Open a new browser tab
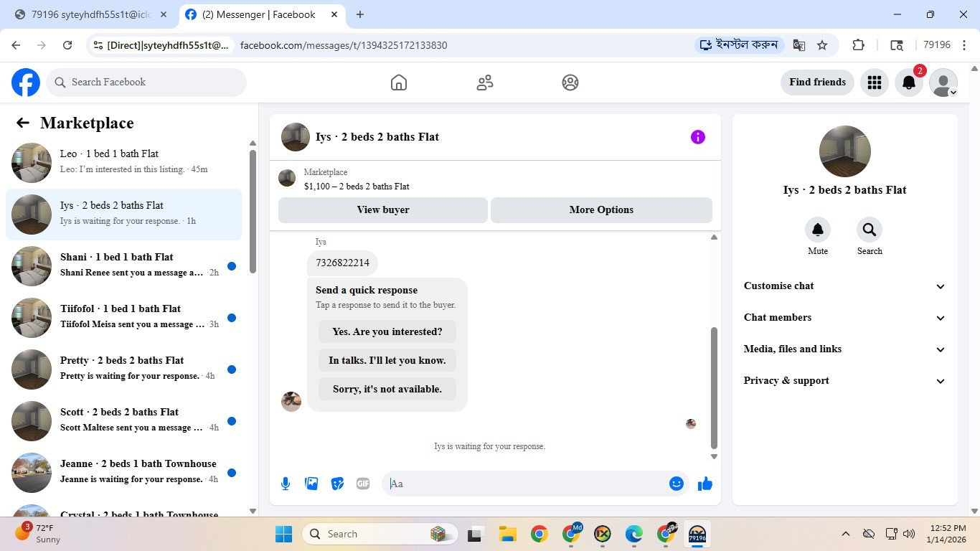 click(x=360, y=14)
